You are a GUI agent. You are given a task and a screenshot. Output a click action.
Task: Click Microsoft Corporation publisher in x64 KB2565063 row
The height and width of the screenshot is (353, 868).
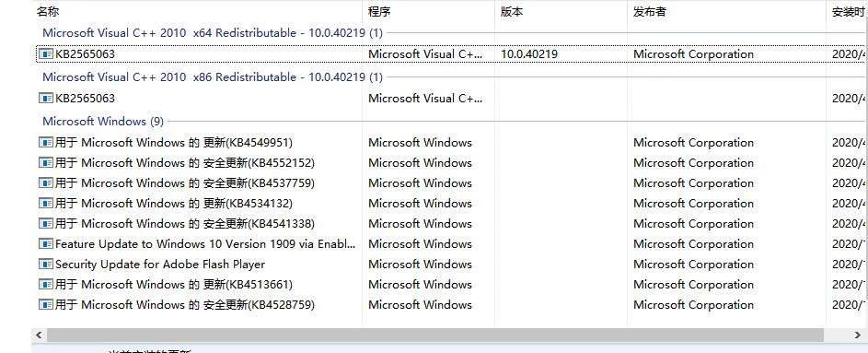(694, 53)
